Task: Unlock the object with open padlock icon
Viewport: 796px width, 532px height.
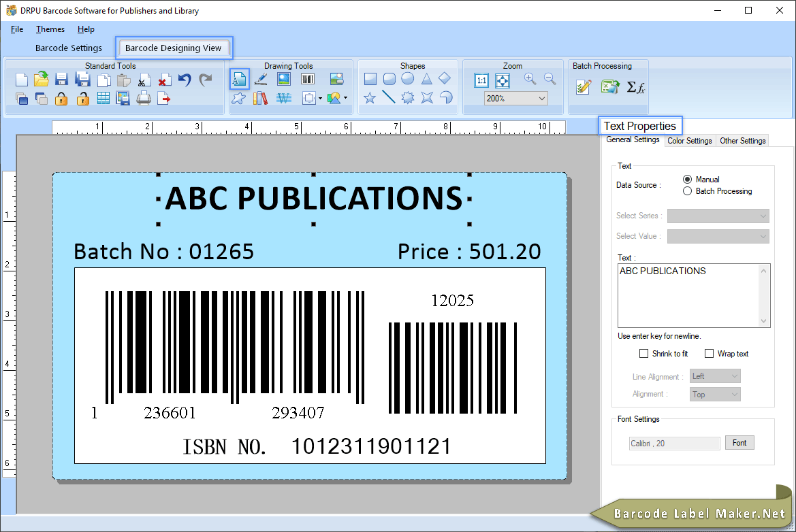Action: coord(82,99)
